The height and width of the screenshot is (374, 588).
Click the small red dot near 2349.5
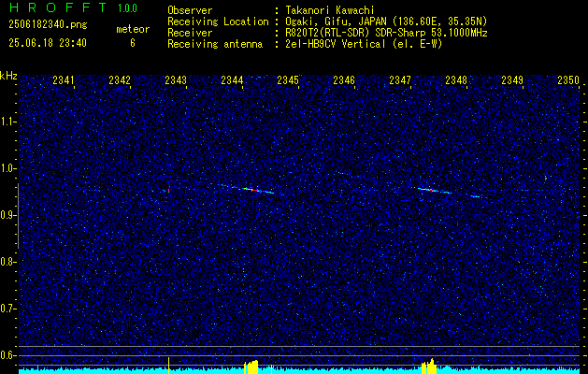pyautogui.click(x=546, y=179)
